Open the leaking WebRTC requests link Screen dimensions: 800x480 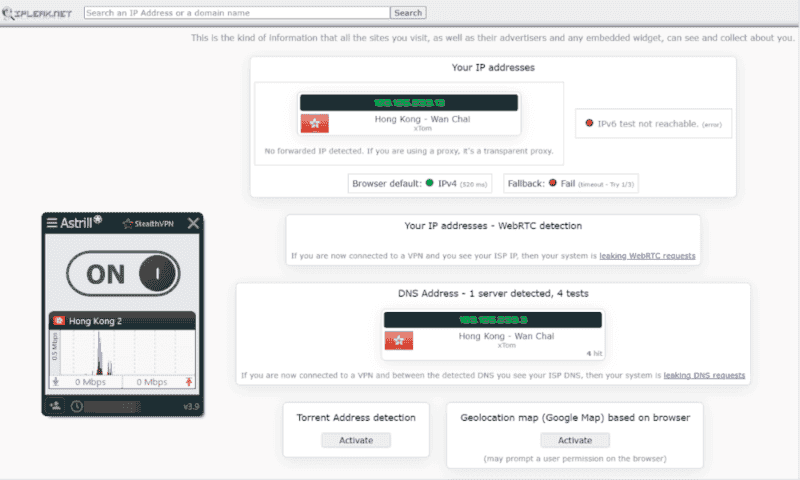(x=647, y=256)
